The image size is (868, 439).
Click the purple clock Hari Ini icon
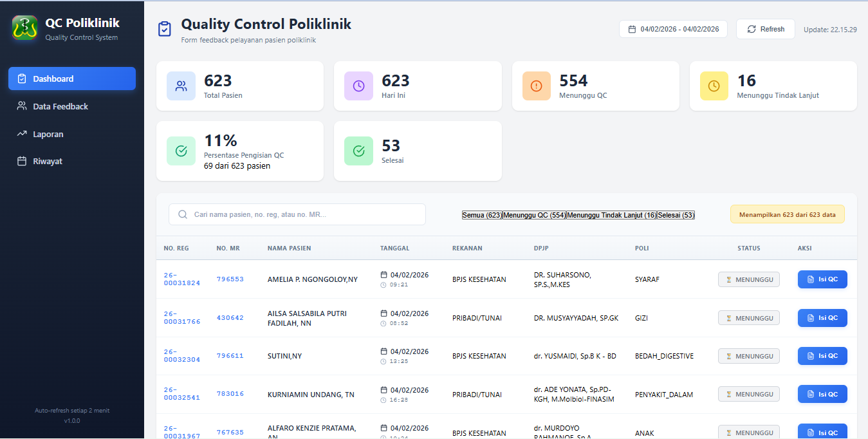(x=358, y=86)
